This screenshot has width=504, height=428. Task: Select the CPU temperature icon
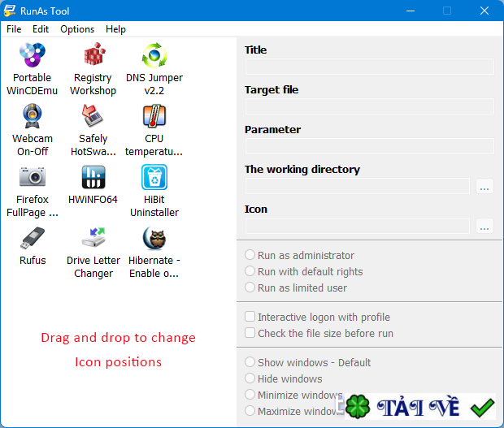click(154, 116)
